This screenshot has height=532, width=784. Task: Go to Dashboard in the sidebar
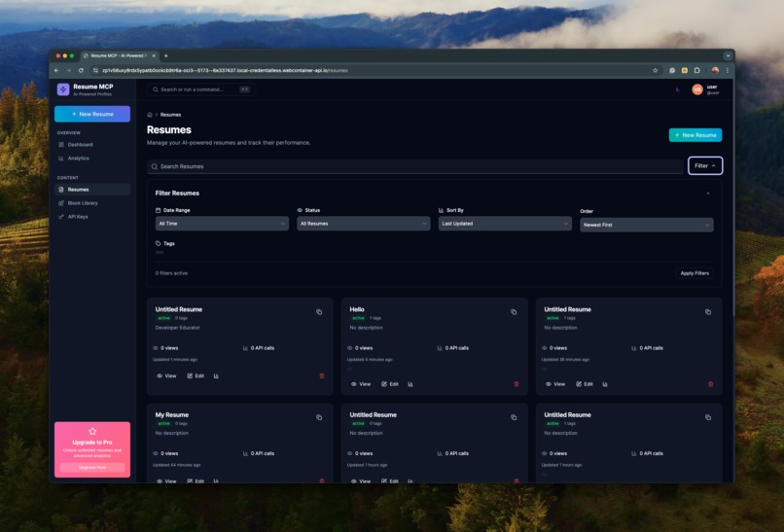click(x=92, y=145)
